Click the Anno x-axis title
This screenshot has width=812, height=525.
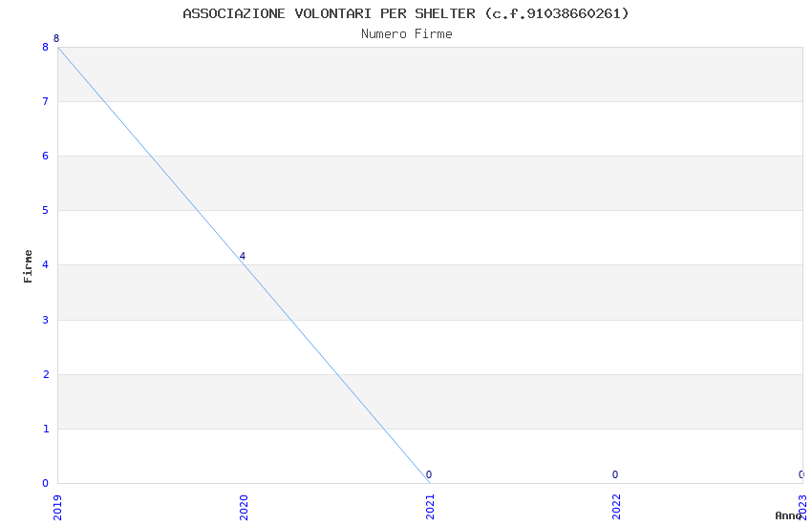[788, 515]
